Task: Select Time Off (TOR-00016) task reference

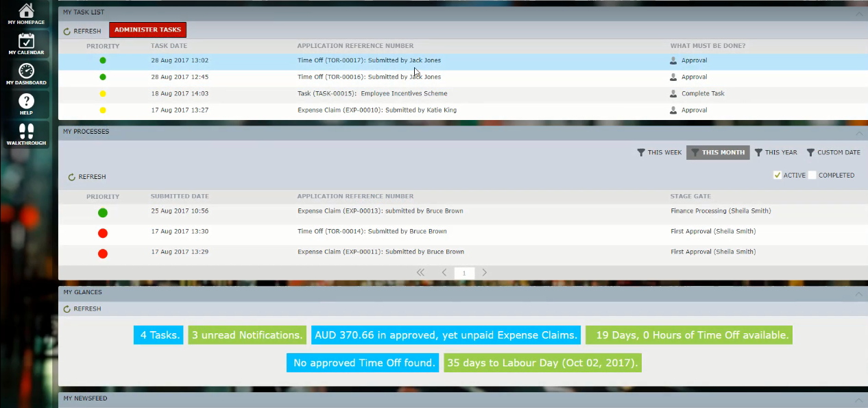Action: point(369,77)
